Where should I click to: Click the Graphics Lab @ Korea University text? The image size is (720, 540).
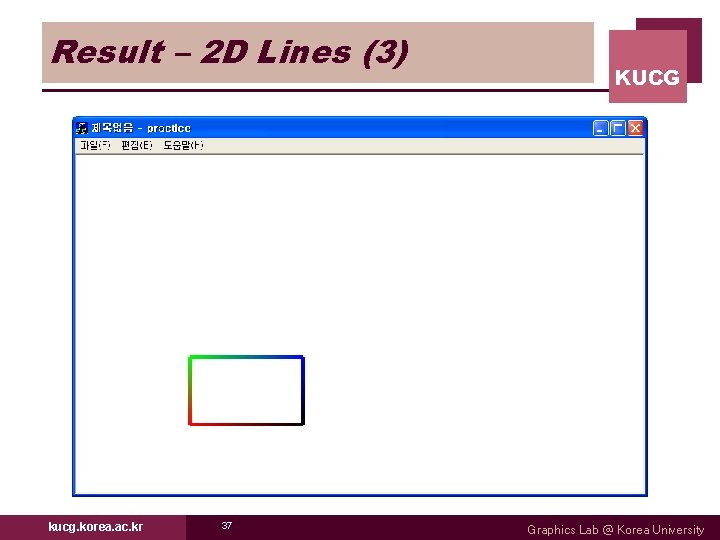[x=615, y=529]
